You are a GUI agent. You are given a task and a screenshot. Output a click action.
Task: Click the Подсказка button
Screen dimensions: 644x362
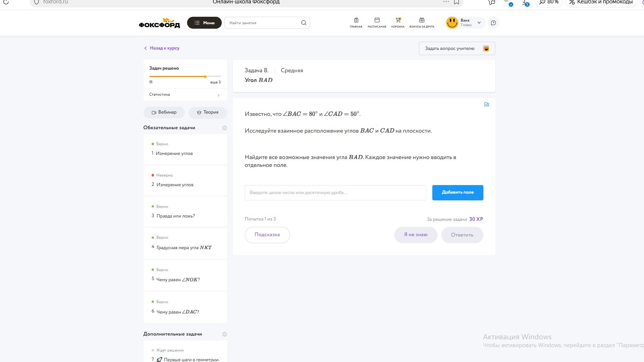point(267,235)
